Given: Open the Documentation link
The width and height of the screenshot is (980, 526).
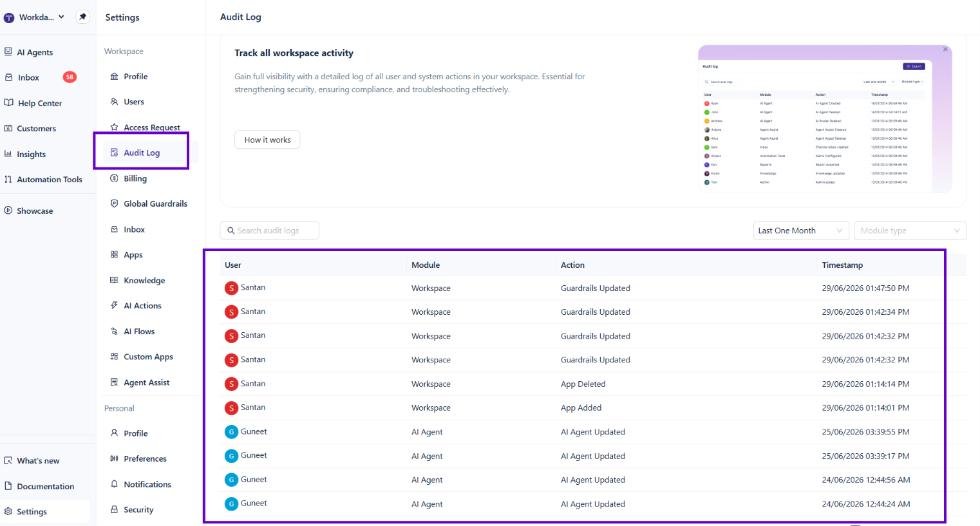Looking at the screenshot, I should coord(39,486).
